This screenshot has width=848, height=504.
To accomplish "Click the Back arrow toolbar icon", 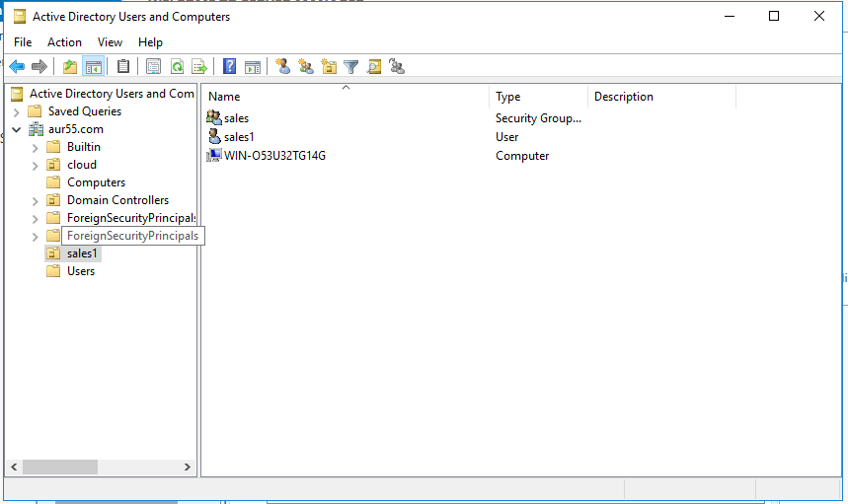I will pyautogui.click(x=18, y=66).
